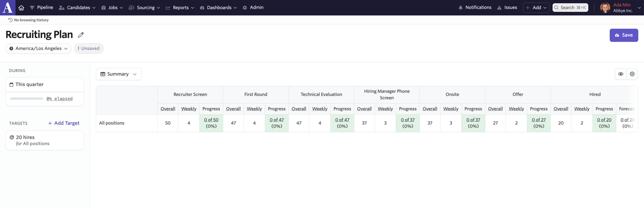Click the Hired overall value 20
This screenshot has width=644, height=209.
(x=561, y=123)
